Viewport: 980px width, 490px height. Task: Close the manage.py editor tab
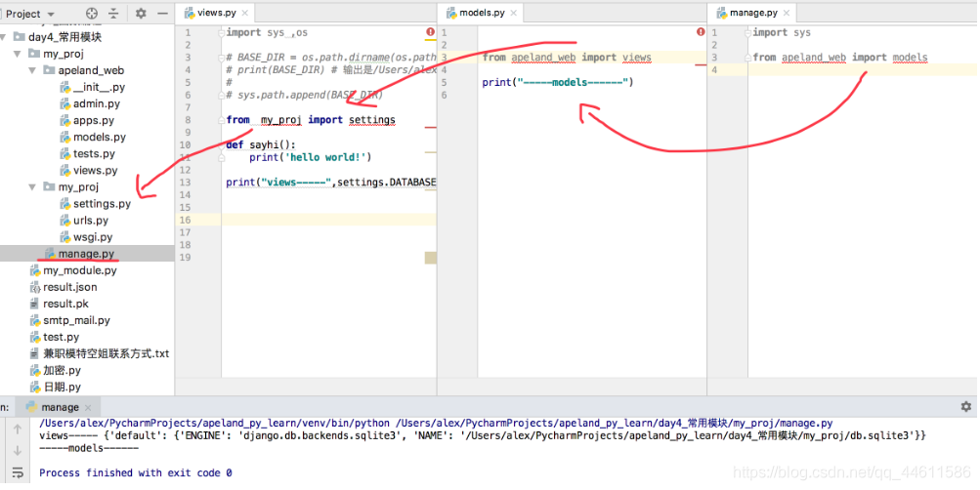pyautogui.click(x=786, y=13)
